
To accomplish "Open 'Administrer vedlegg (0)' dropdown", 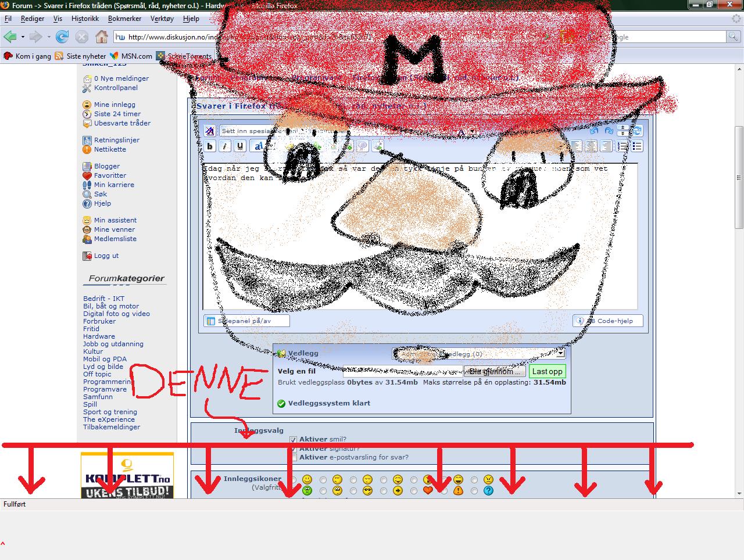I will click(x=479, y=354).
